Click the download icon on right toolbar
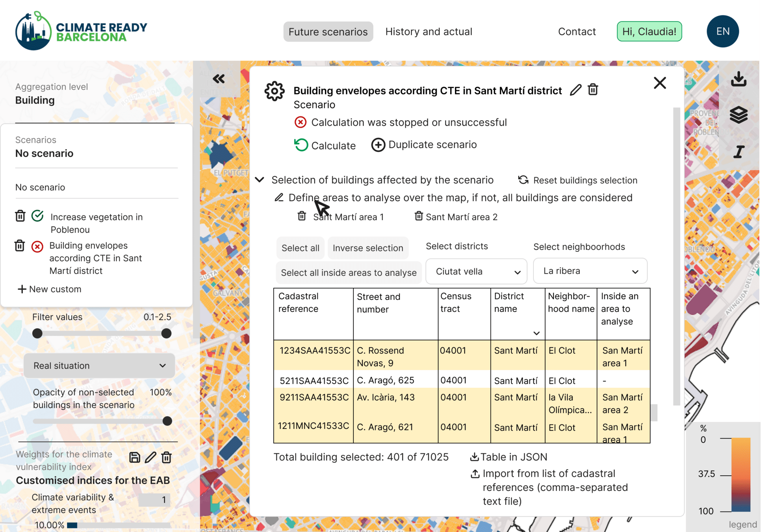Image resolution: width=772 pixels, height=532 pixels. [x=738, y=79]
